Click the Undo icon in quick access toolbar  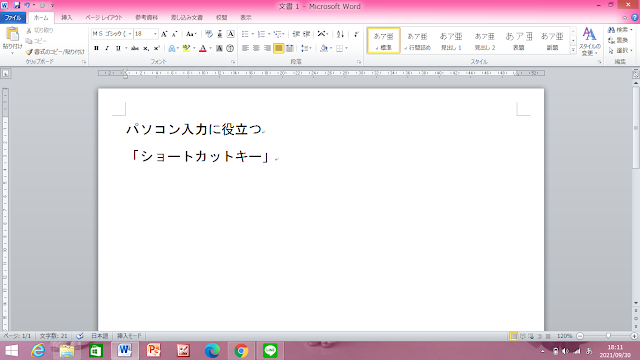point(27,5)
